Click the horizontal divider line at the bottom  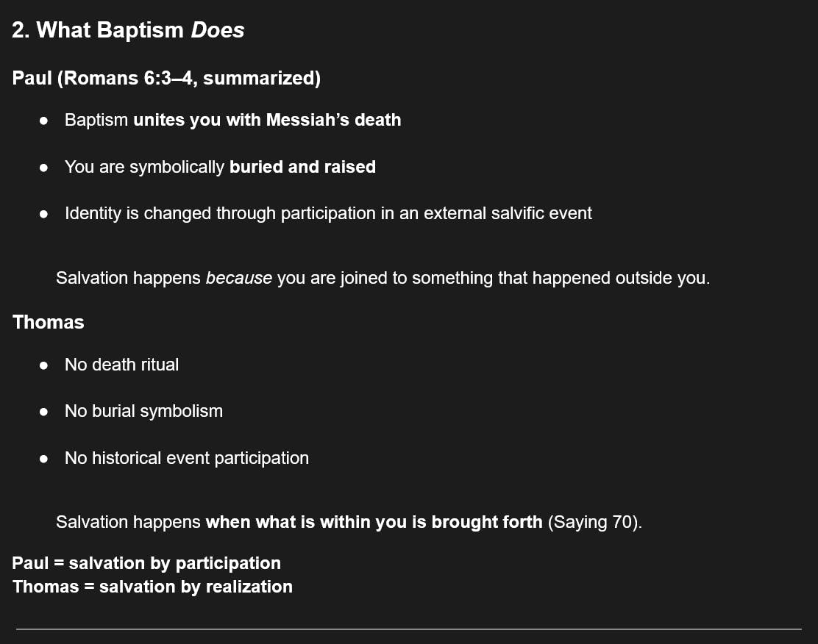click(409, 629)
